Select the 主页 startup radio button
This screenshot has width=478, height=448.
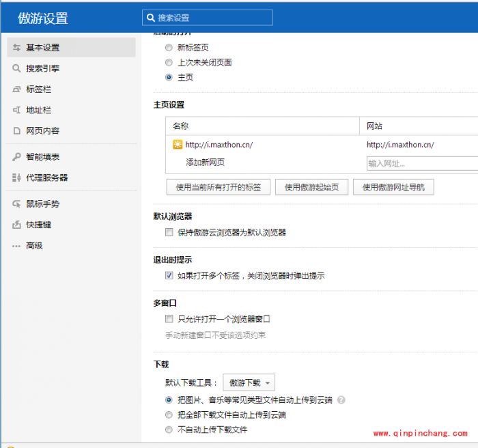click(169, 77)
